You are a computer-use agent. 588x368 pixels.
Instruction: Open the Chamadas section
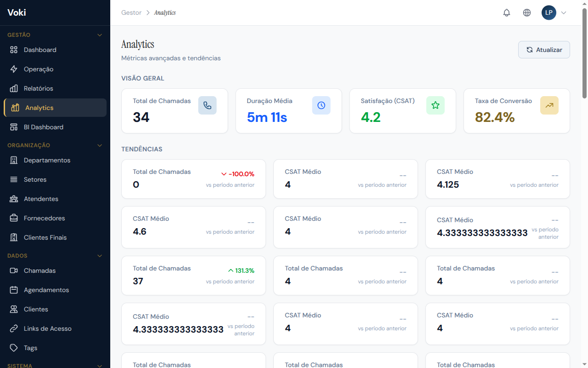click(39, 270)
